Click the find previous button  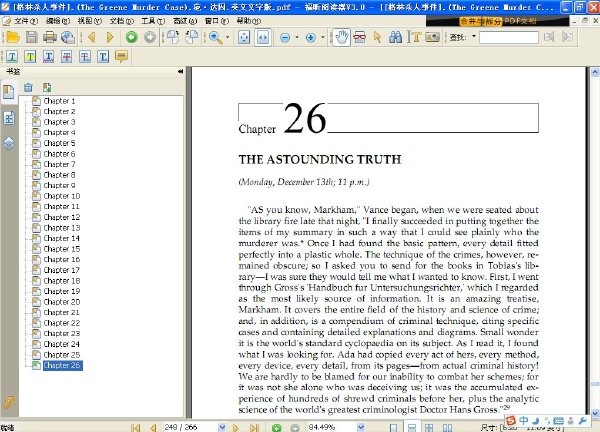(549, 37)
